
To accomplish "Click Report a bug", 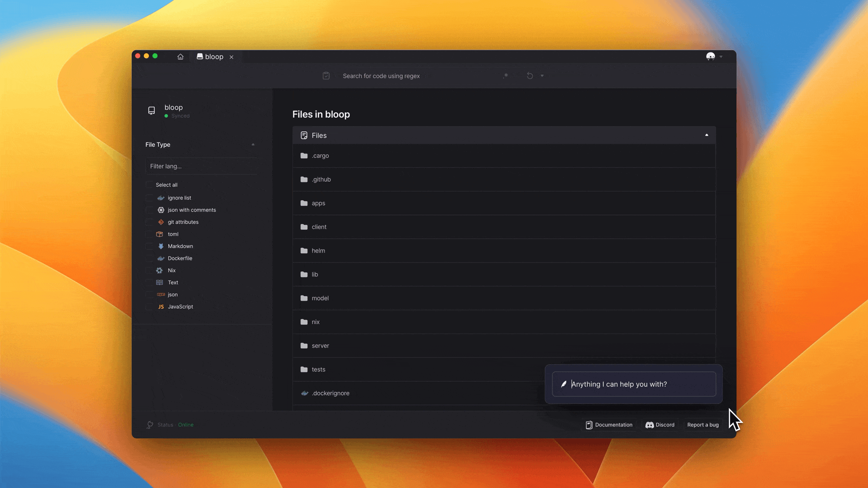I will [703, 425].
